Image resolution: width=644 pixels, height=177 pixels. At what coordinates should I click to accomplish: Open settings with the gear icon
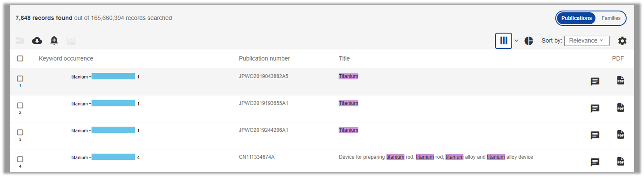(622, 41)
